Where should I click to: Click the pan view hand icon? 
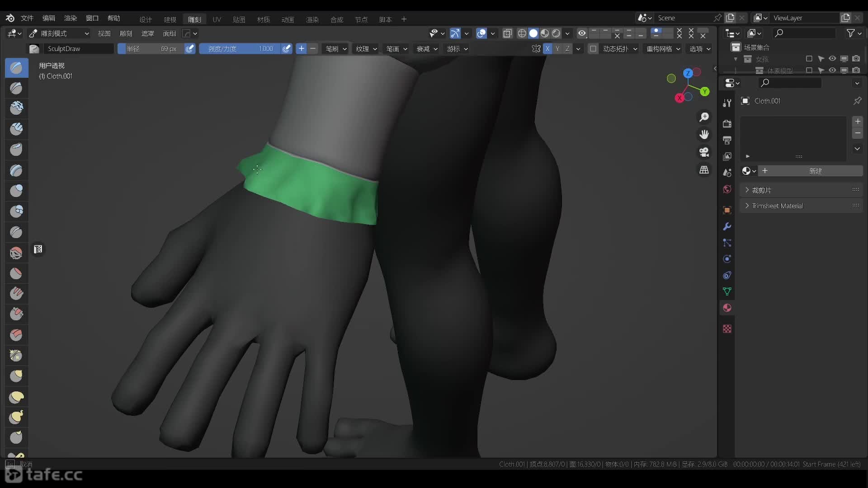(704, 135)
